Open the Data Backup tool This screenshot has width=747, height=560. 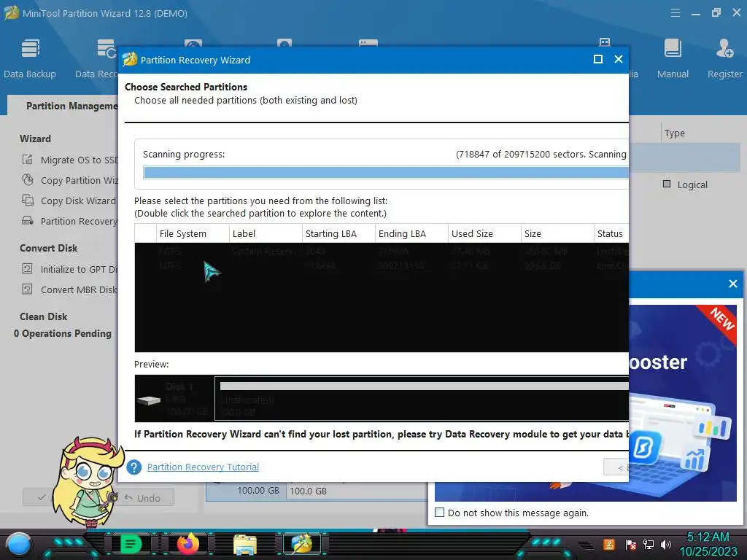(29, 58)
